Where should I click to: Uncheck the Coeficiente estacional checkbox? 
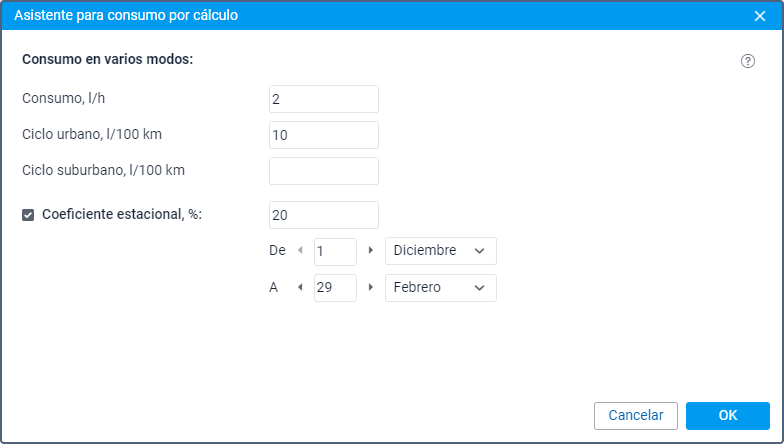tap(28, 214)
